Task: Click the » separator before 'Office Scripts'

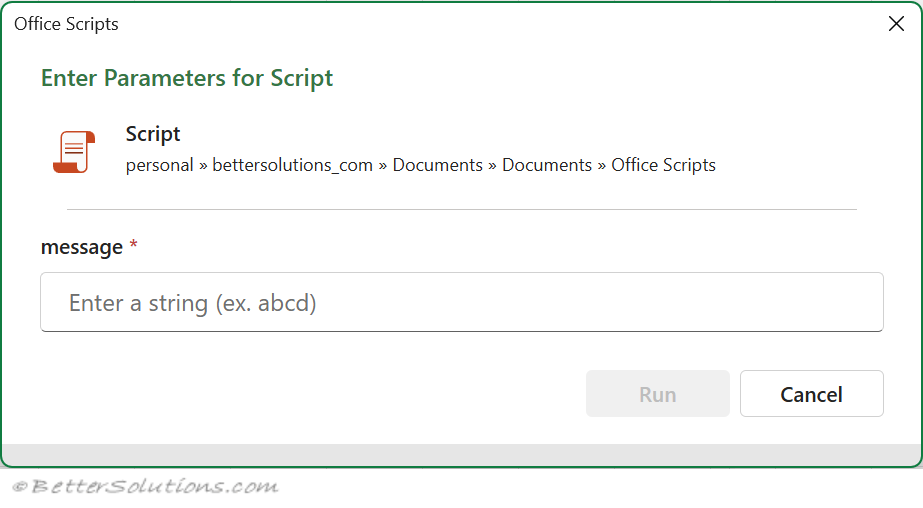Action: 602,166
